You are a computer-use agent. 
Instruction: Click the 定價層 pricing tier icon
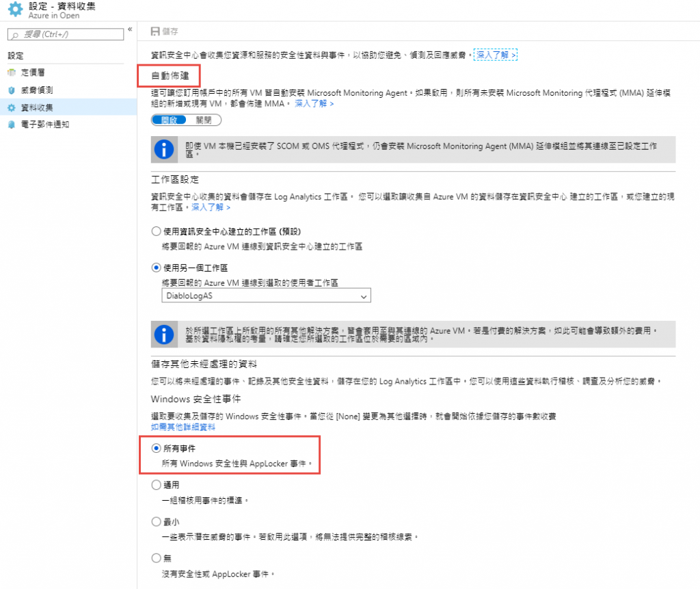click(x=12, y=73)
